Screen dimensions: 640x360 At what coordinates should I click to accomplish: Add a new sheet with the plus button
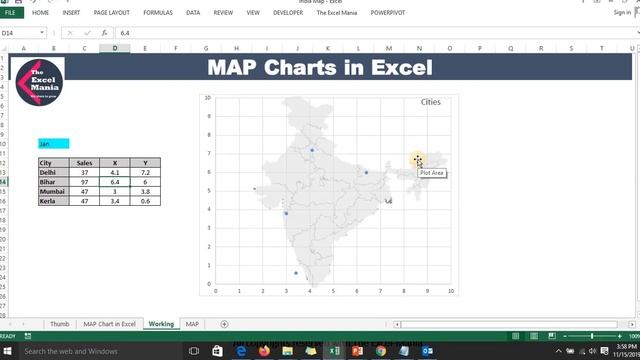[x=224, y=324]
